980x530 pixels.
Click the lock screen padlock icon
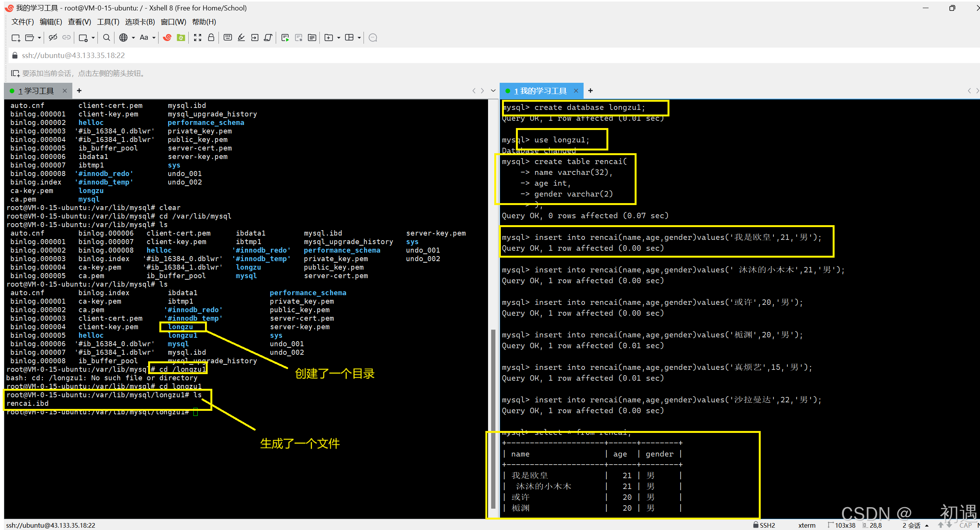pyautogui.click(x=211, y=38)
